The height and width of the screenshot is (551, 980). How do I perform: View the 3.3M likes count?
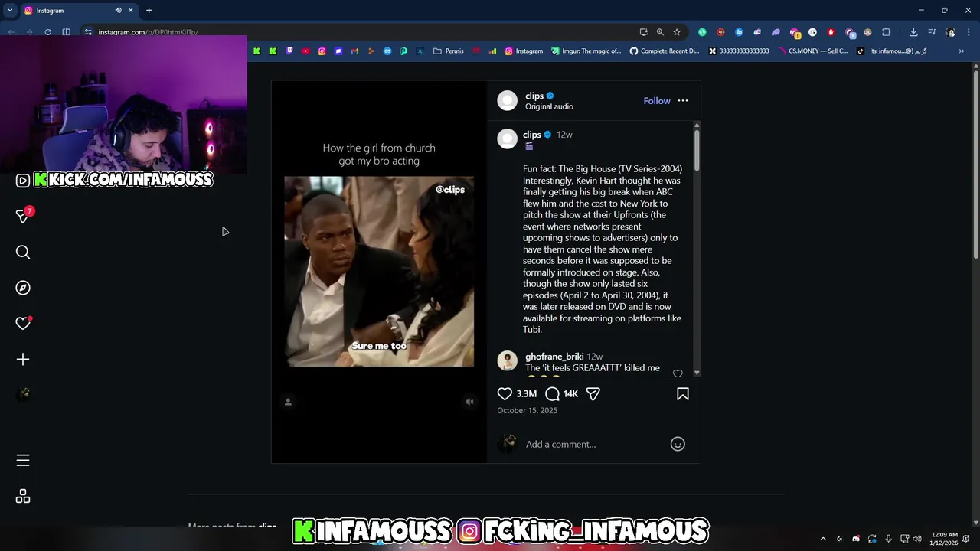[x=527, y=394]
